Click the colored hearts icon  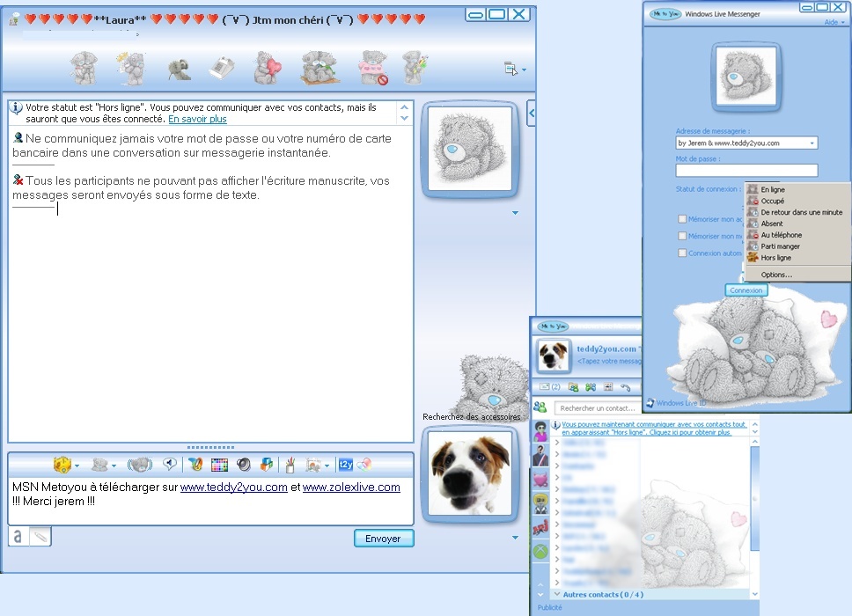pyautogui.click(x=364, y=465)
